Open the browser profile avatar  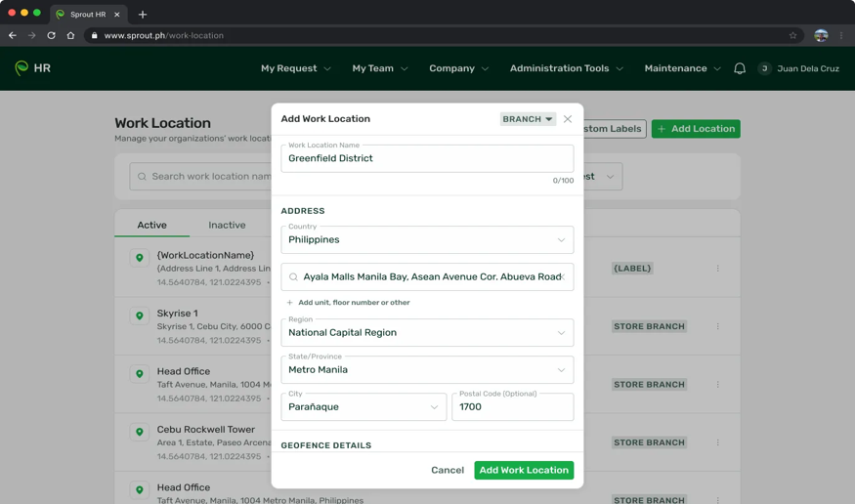pos(821,35)
